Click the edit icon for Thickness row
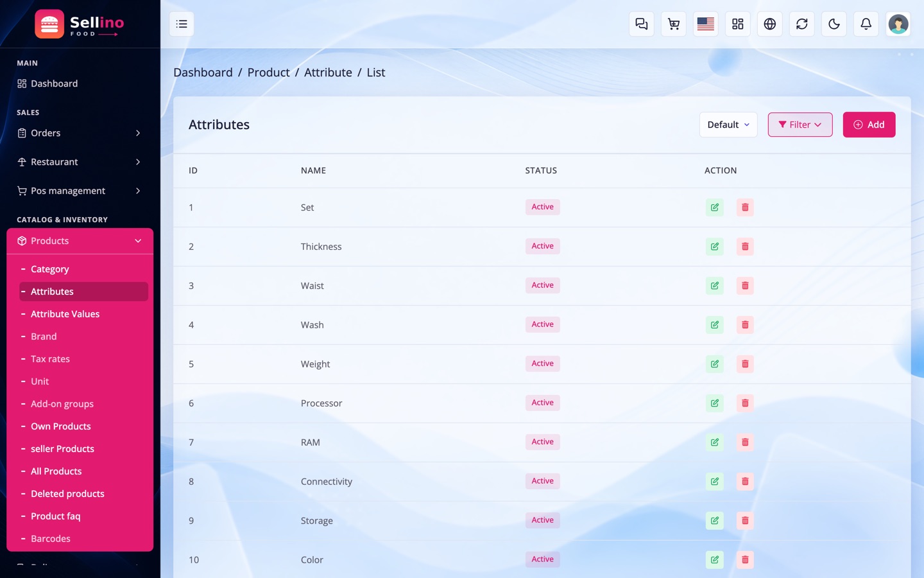 pos(714,247)
